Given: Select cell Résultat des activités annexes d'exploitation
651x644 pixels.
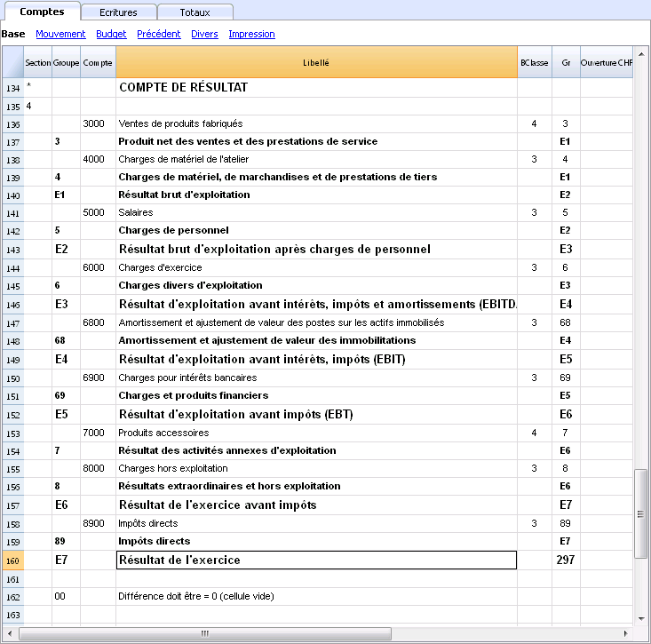Looking at the screenshot, I should coord(316,450).
